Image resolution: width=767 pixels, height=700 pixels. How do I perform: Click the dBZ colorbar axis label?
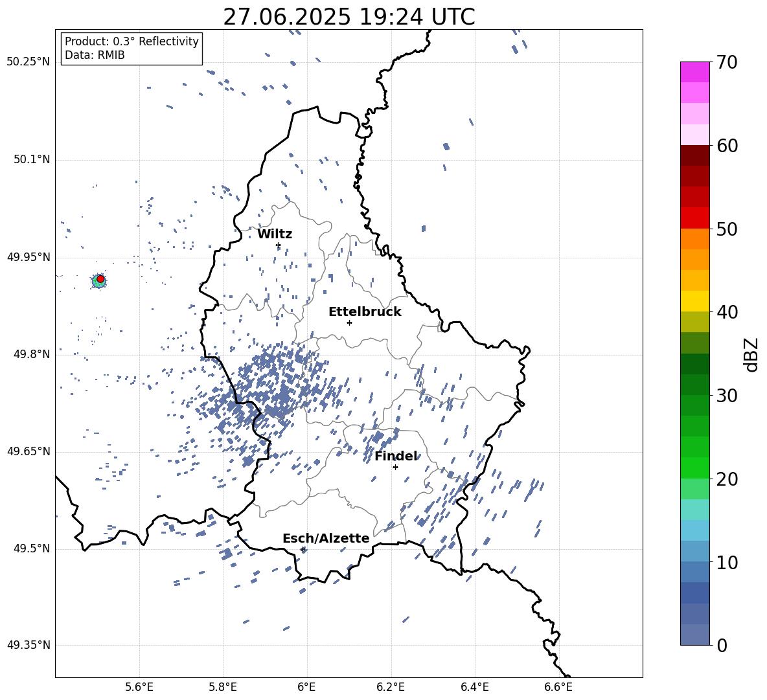(x=752, y=355)
